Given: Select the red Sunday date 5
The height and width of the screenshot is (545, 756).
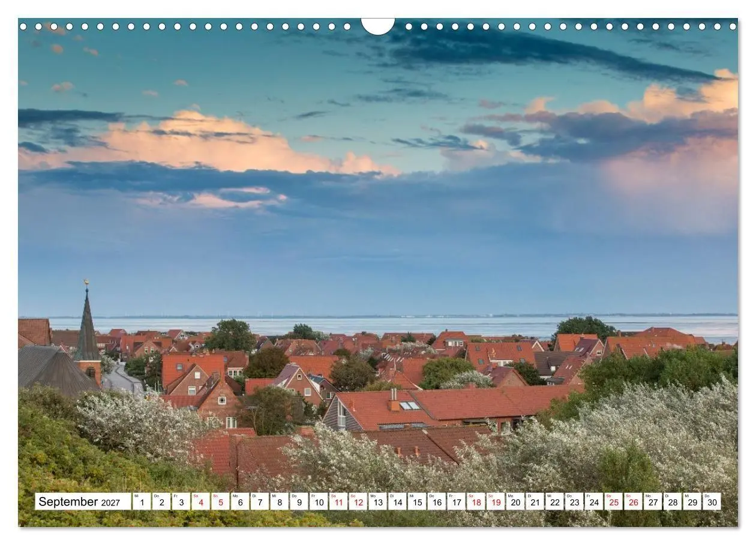Looking at the screenshot, I should tap(220, 502).
